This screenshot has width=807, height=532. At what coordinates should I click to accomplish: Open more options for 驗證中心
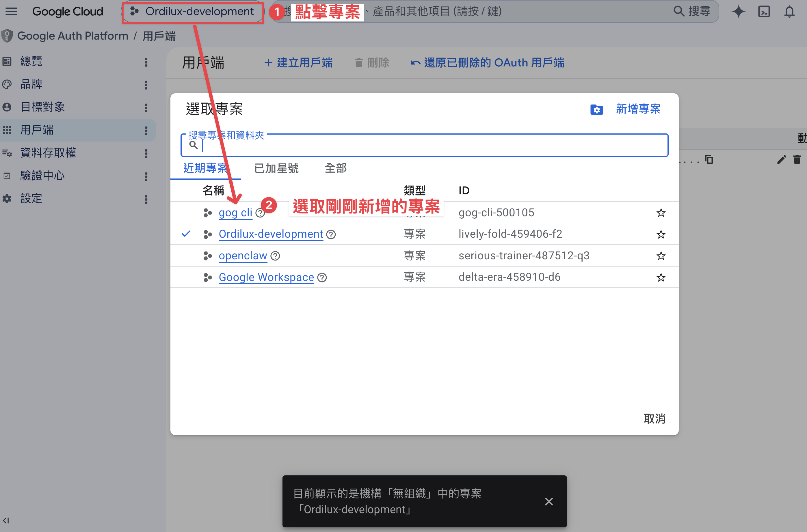pos(146,176)
